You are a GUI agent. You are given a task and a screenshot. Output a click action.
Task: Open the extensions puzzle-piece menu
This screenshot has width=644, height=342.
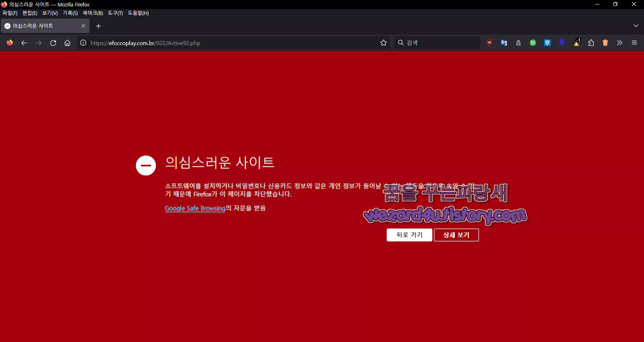tap(591, 43)
